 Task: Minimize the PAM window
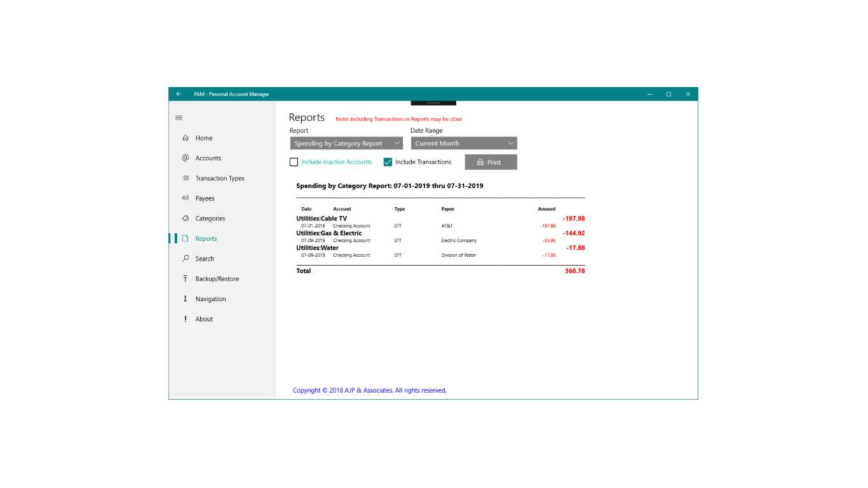649,94
